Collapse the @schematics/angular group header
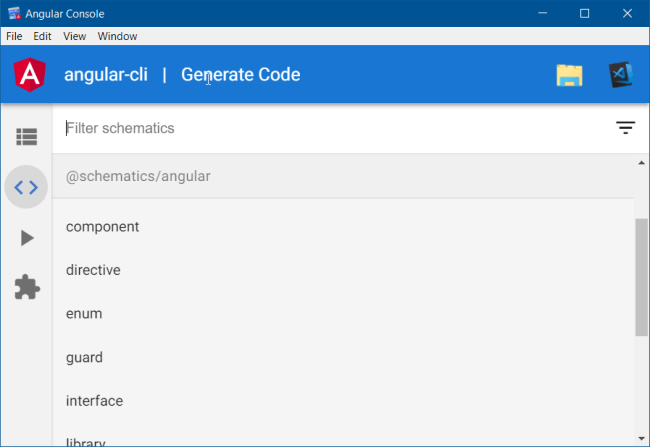Screen dimensions: 650x447 (343, 176)
